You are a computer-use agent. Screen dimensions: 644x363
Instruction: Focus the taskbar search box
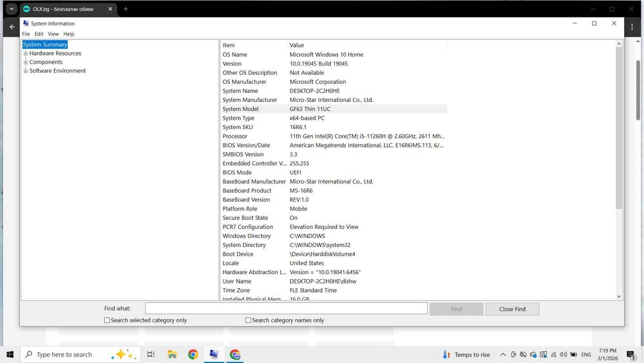point(80,355)
